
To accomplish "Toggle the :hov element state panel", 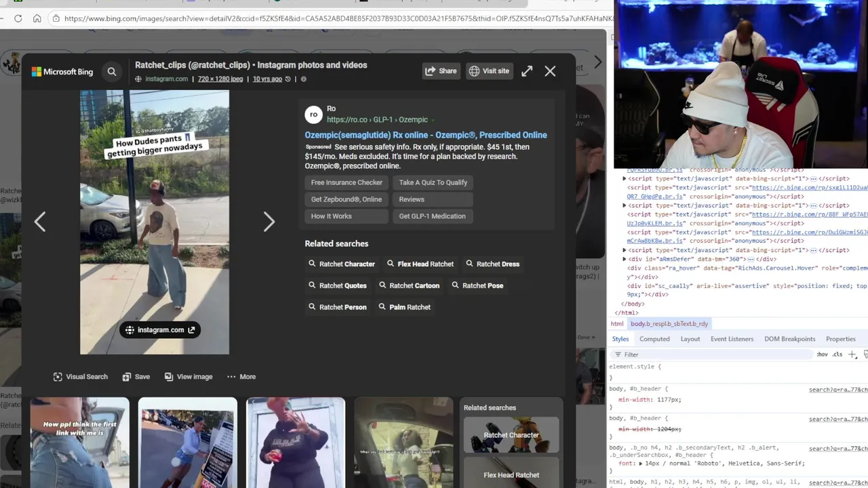I will point(822,354).
